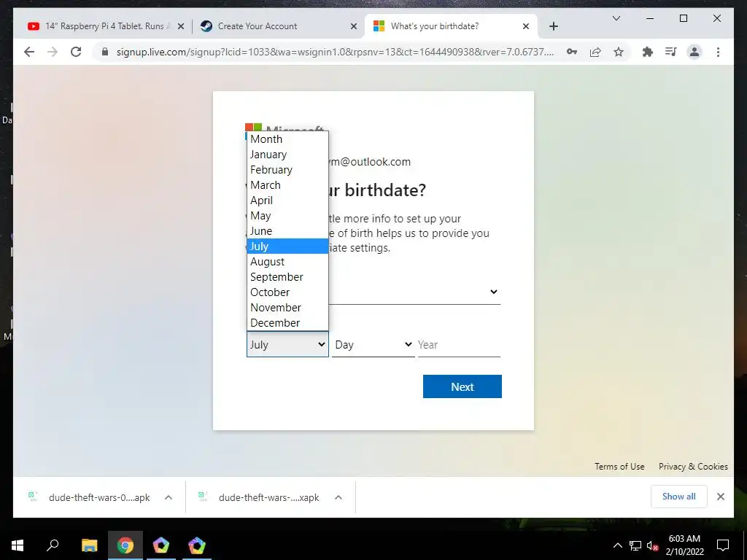Viewport: 747px width, 560px height.
Task: Close the downloads bar
Action: click(x=720, y=496)
